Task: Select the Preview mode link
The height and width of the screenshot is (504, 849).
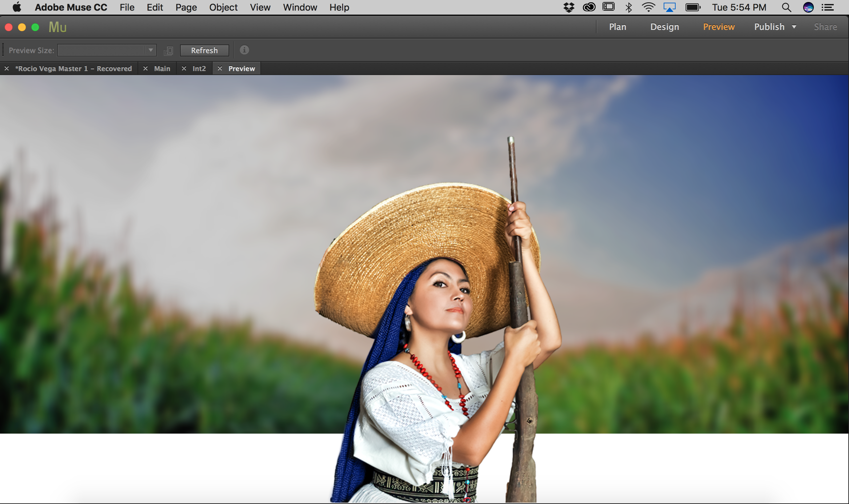Action: pos(718,27)
